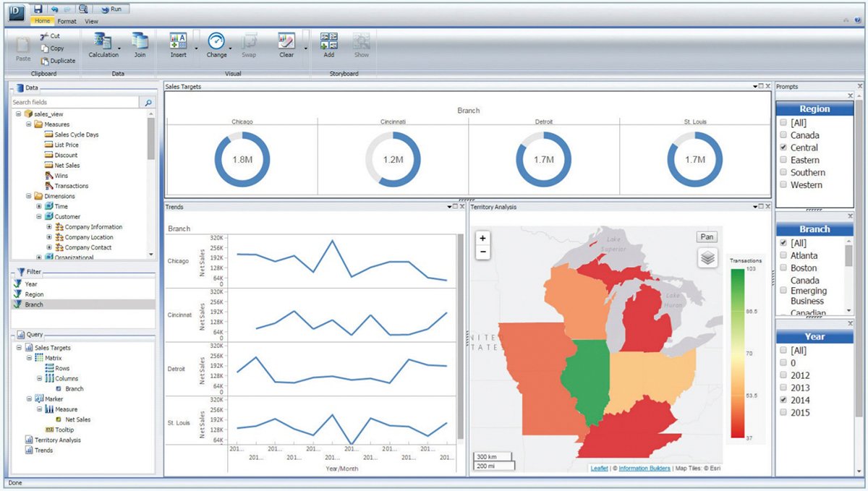Open the Calculation tool in the Data group
The image size is (868, 491).
102,43
